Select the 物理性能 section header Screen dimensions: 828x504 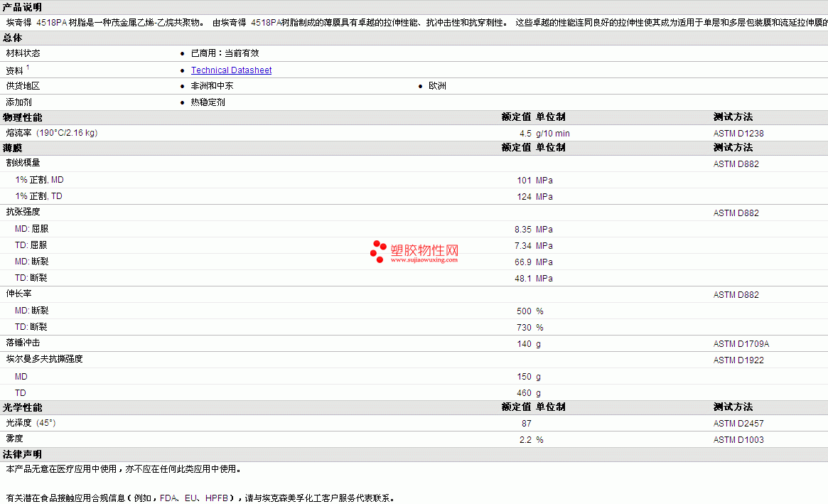(x=22, y=117)
